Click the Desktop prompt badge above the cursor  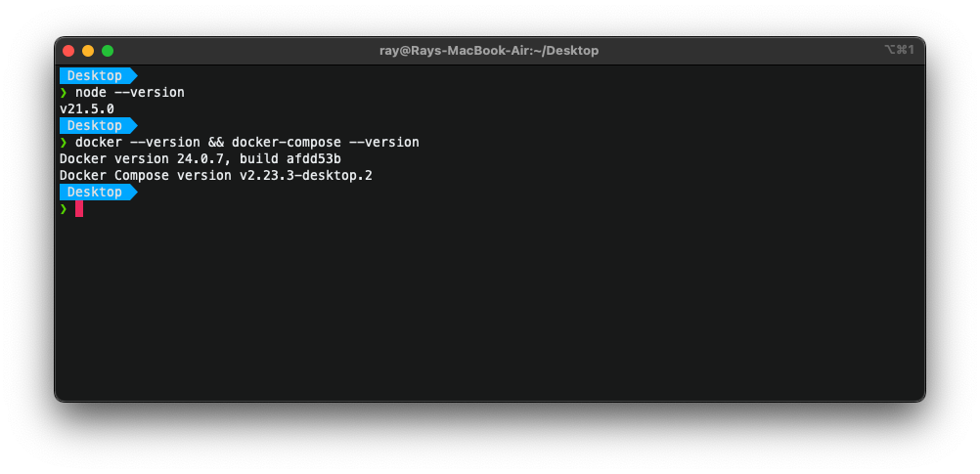(x=98, y=193)
